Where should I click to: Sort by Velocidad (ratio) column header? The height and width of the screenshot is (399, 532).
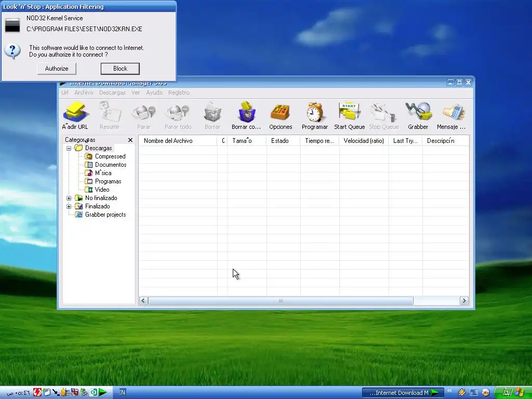pos(364,141)
